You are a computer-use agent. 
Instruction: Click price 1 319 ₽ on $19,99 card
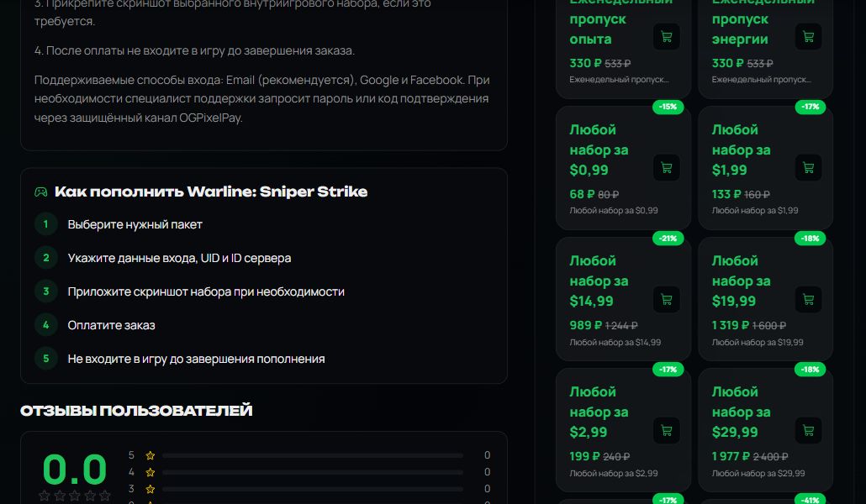click(x=730, y=326)
